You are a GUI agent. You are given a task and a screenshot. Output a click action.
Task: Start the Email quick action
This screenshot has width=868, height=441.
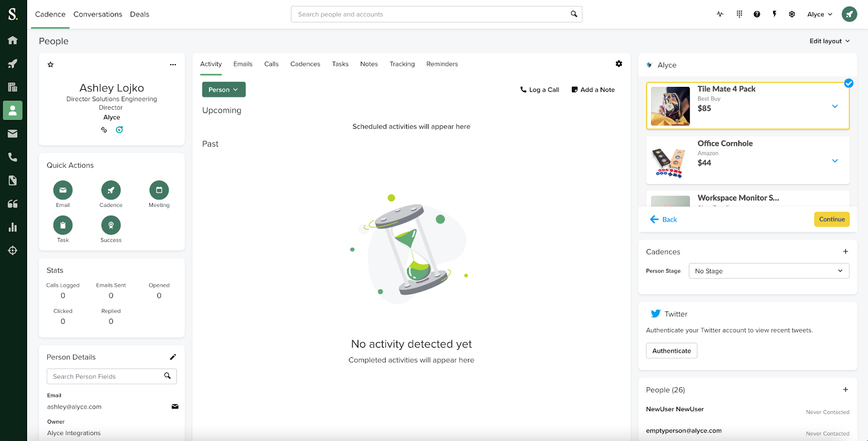(x=63, y=190)
